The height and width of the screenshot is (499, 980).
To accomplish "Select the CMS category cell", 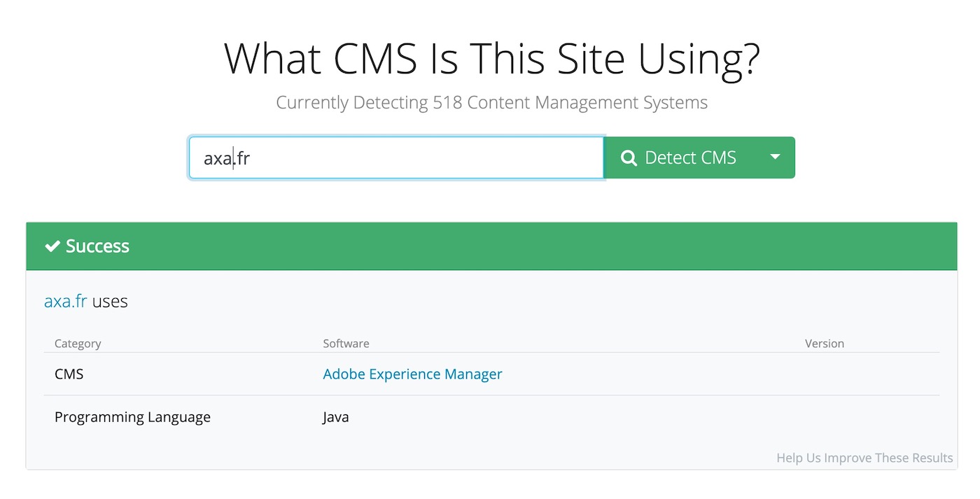I will click(69, 374).
